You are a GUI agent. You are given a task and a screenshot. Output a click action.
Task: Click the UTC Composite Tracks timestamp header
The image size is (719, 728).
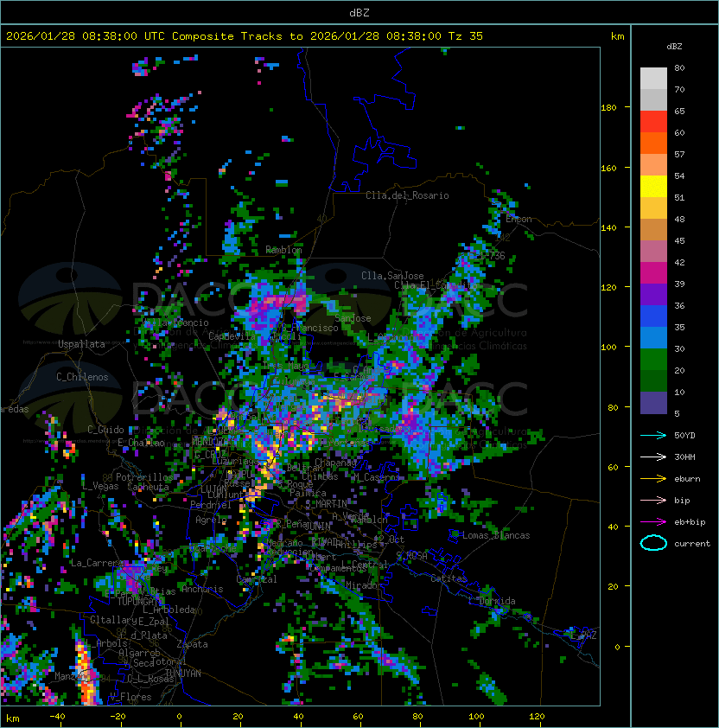pyautogui.click(x=245, y=36)
